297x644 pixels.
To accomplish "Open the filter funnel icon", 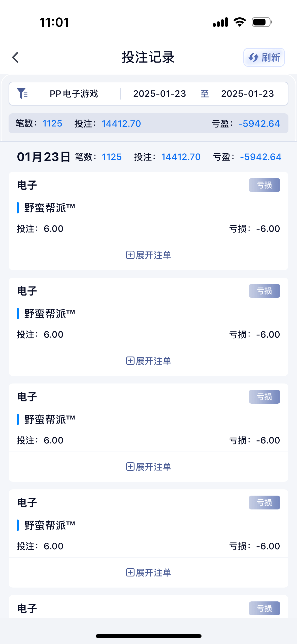I will click(22, 93).
